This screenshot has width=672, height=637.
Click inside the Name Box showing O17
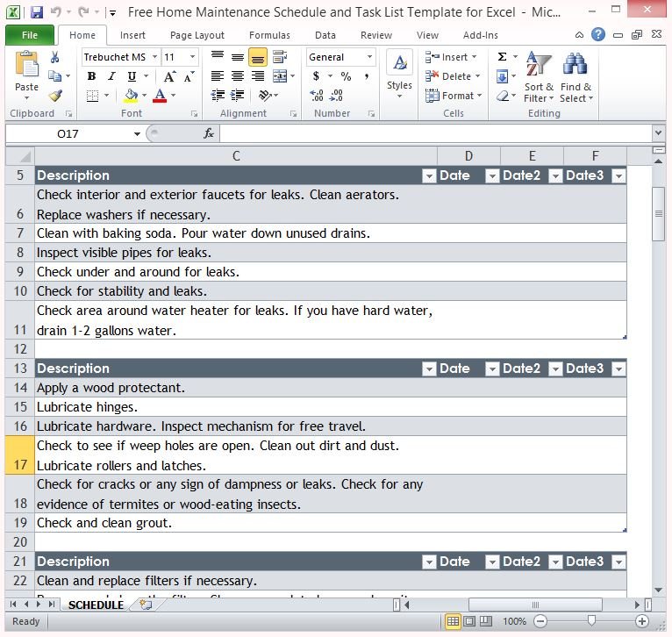[68, 133]
